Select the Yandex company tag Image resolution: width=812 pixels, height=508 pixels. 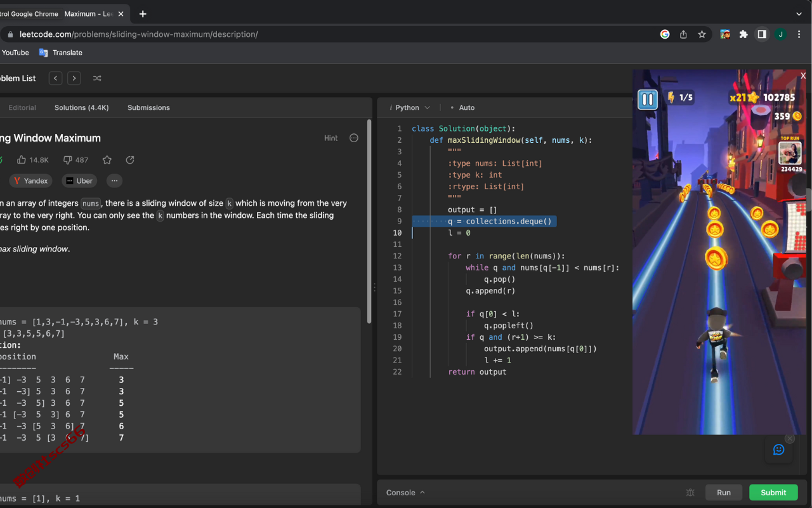30,181
